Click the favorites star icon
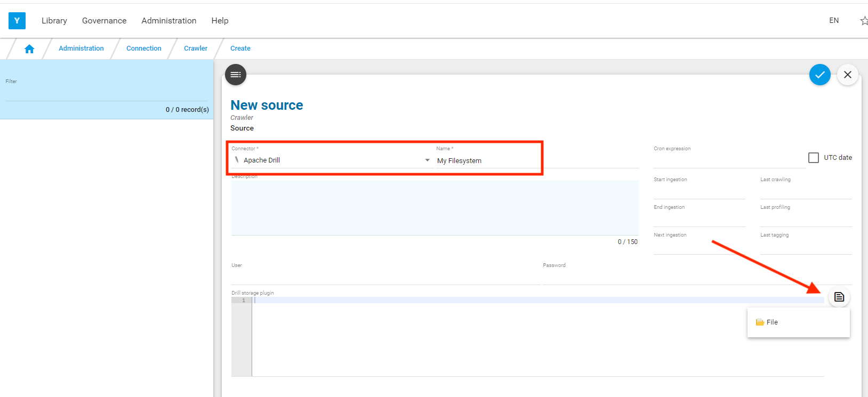868x397 pixels. click(x=864, y=21)
